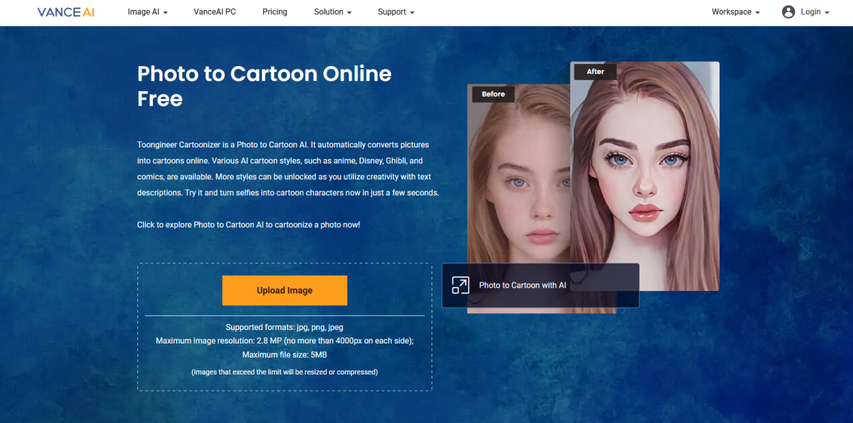Open the Image AI dropdown menu

147,12
